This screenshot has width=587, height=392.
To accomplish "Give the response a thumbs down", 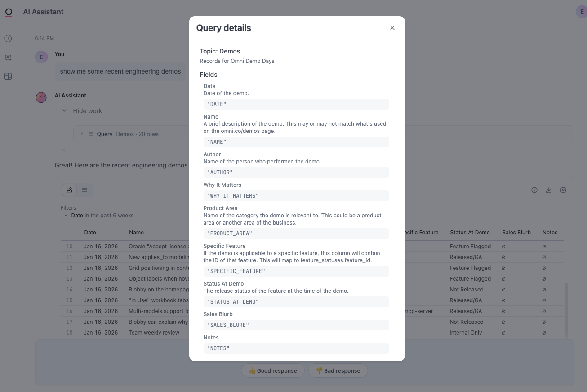I will point(338,370).
